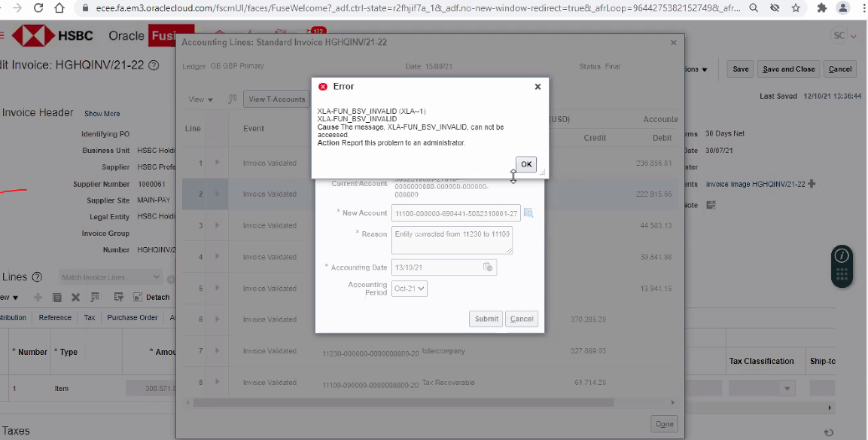Click the info icon on the floating widget

click(x=842, y=255)
